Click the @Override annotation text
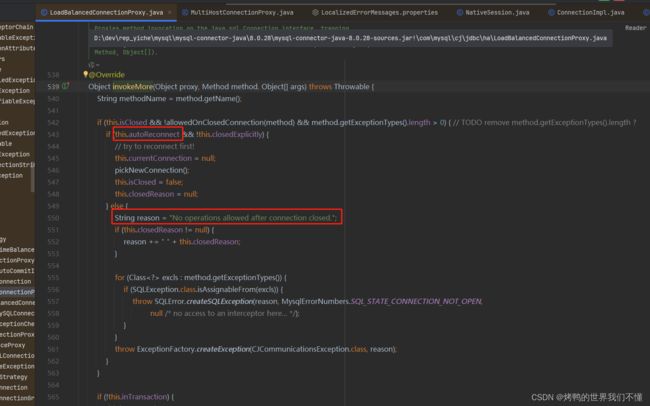 click(x=107, y=75)
